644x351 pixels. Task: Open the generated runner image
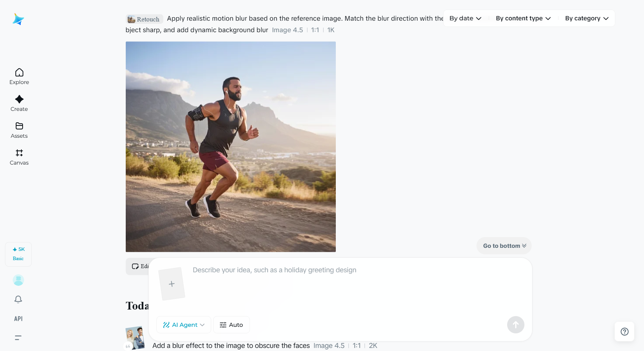coord(231,147)
